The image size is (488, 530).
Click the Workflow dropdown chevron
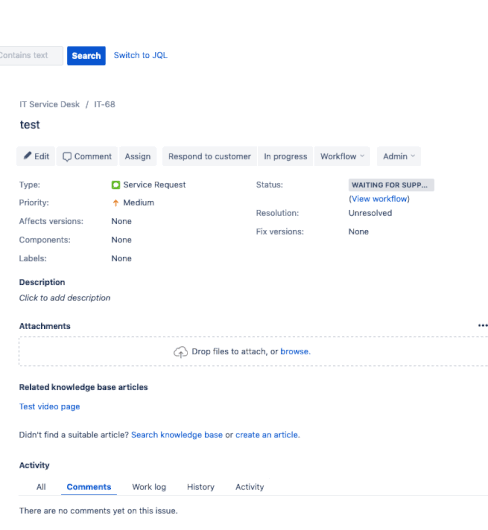pyautogui.click(x=362, y=156)
